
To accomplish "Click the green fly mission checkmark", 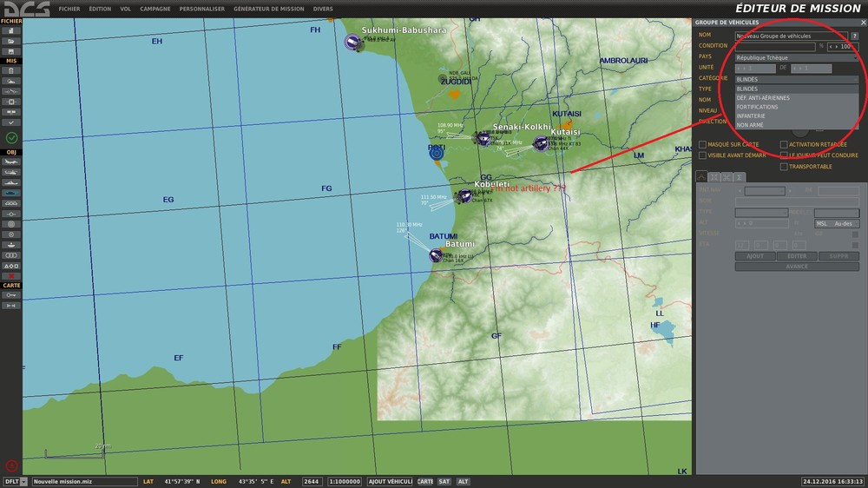I will [x=11, y=137].
